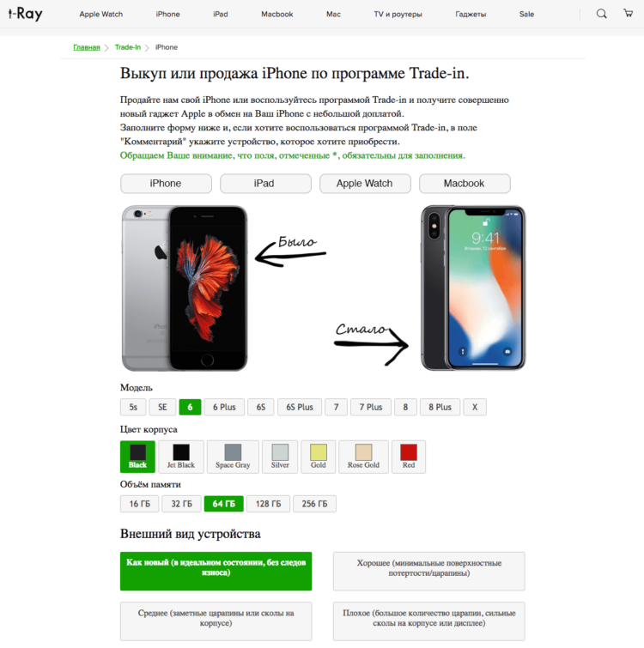This screenshot has height=648, width=644.
Task: Select the Red body color
Action: pyautogui.click(x=409, y=457)
